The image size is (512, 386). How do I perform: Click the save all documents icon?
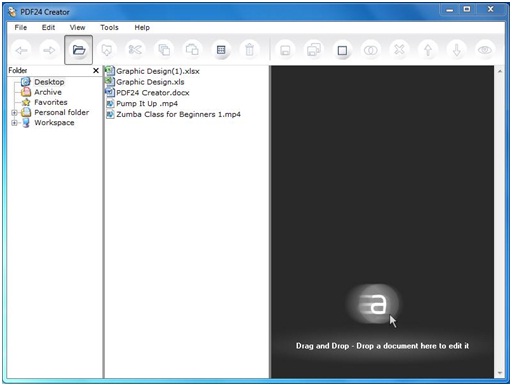(314, 50)
